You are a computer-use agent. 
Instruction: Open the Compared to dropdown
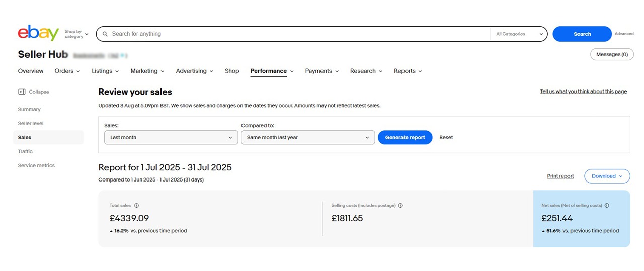307,137
